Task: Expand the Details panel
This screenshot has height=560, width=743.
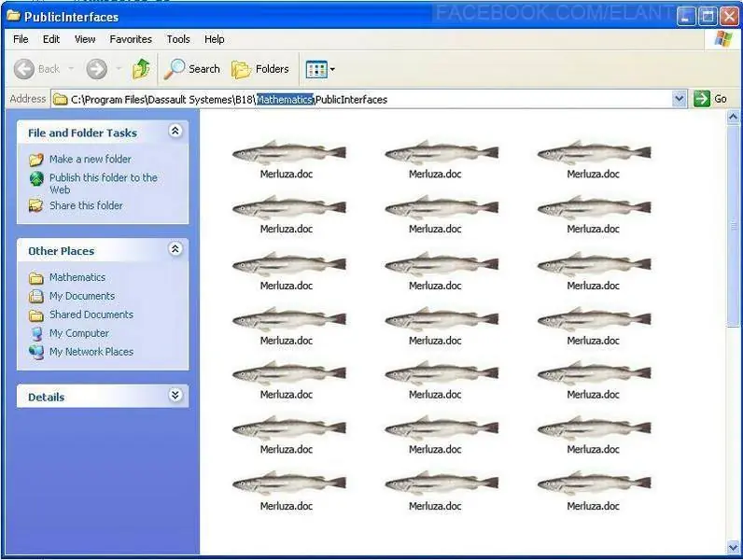Action: [175, 395]
